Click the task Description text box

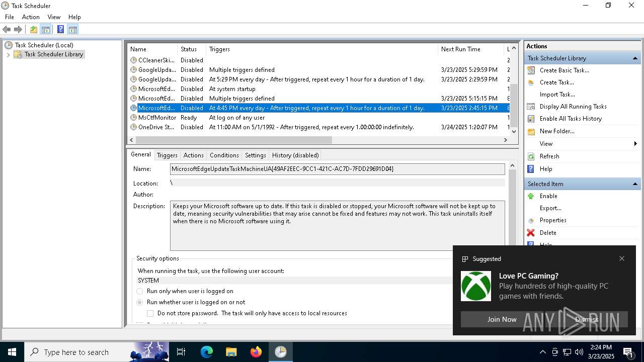(338, 226)
